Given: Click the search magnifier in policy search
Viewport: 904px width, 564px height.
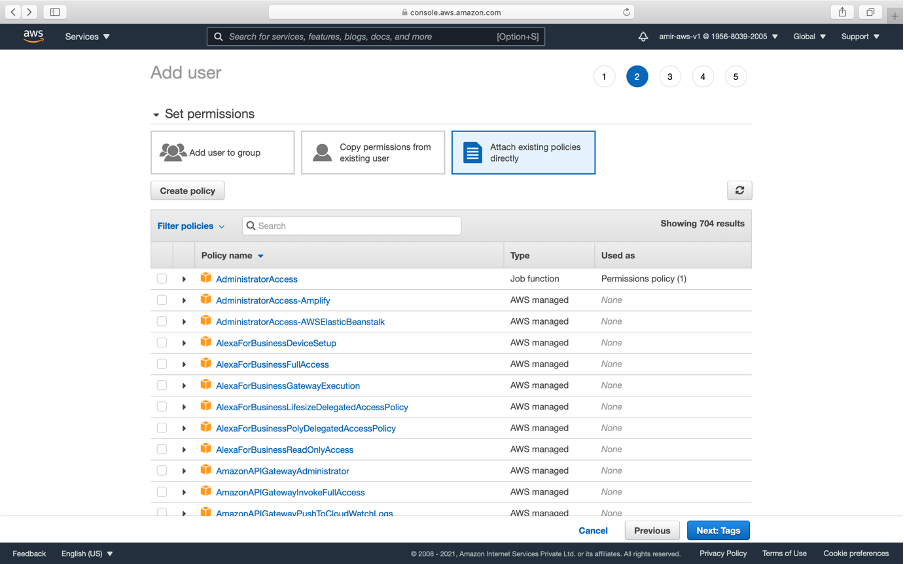Looking at the screenshot, I should coord(251,225).
